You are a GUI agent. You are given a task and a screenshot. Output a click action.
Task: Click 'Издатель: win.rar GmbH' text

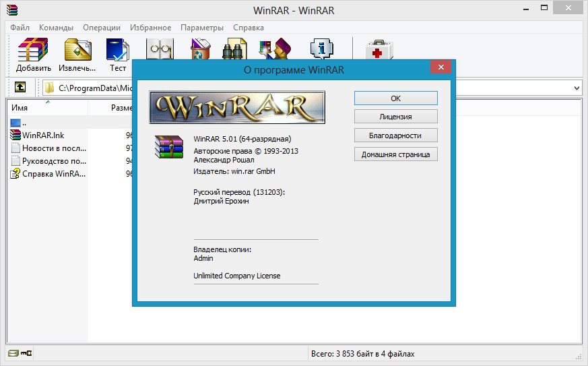coord(234,171)
